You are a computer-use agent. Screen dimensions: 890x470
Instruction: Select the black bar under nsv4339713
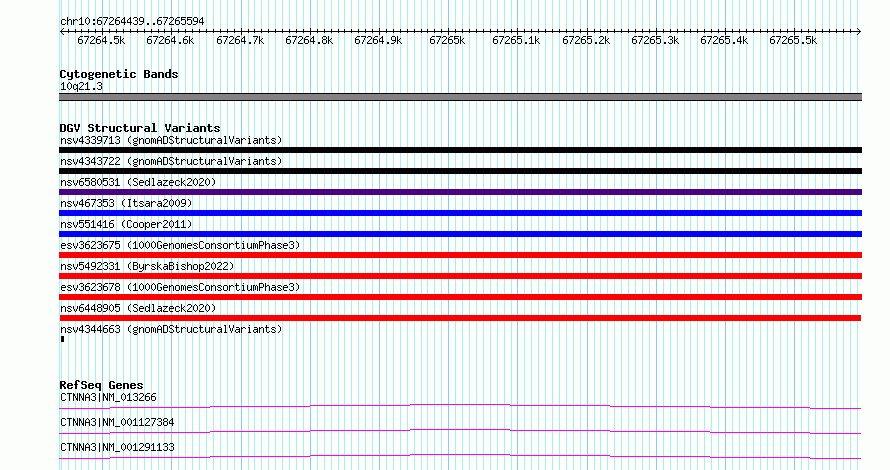pos(460,150)
